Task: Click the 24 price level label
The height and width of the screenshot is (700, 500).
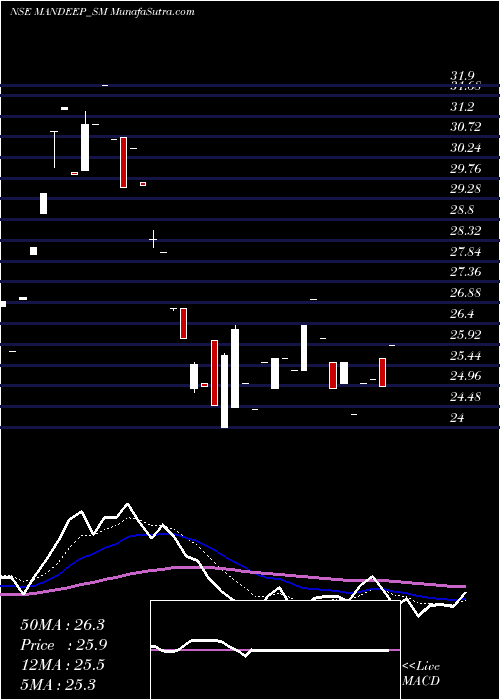Action: tap(457, 417)
